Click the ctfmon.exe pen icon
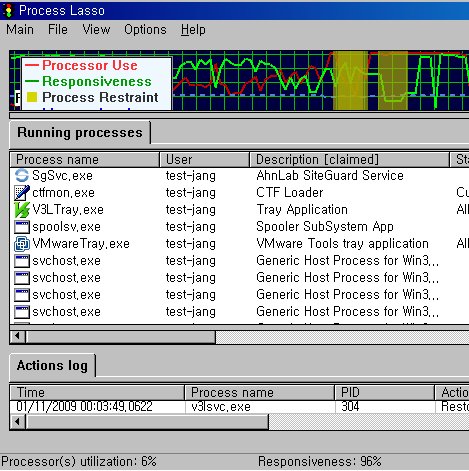This screenshot has height=471, width=469. (22, 193)
